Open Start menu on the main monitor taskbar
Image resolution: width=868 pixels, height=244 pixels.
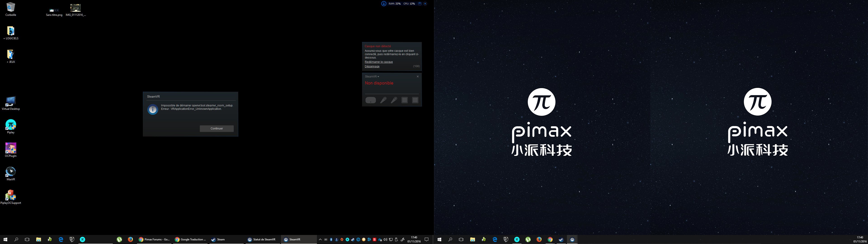coord(5,240)
